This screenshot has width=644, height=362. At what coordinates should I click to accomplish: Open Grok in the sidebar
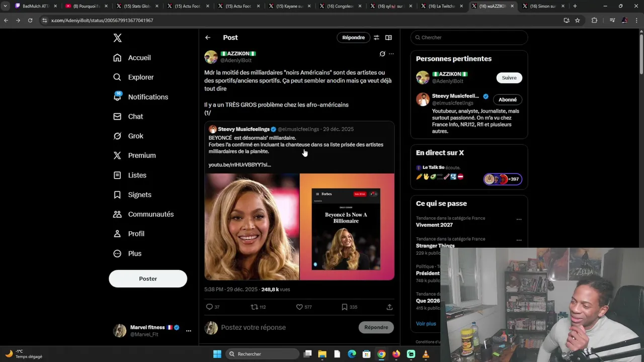tap(128, 136)
